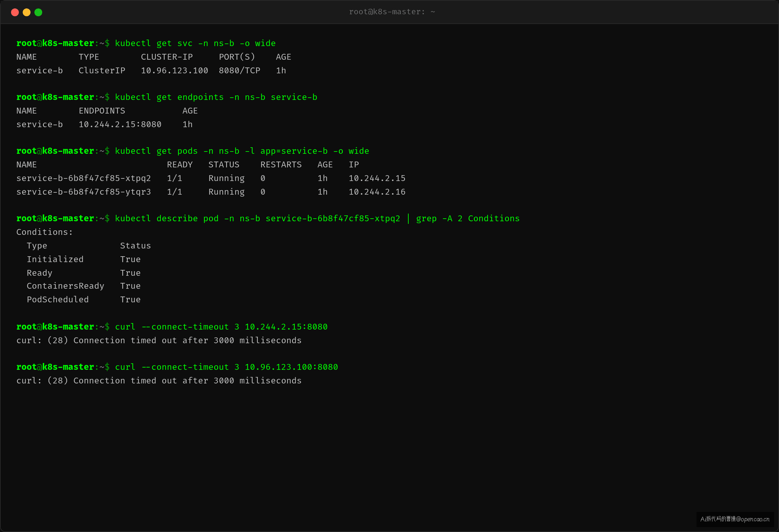Click pod IP 10.244.2.16
This screenshot has width=779, height=532.
pyautogui.click(x=377, y=192)
